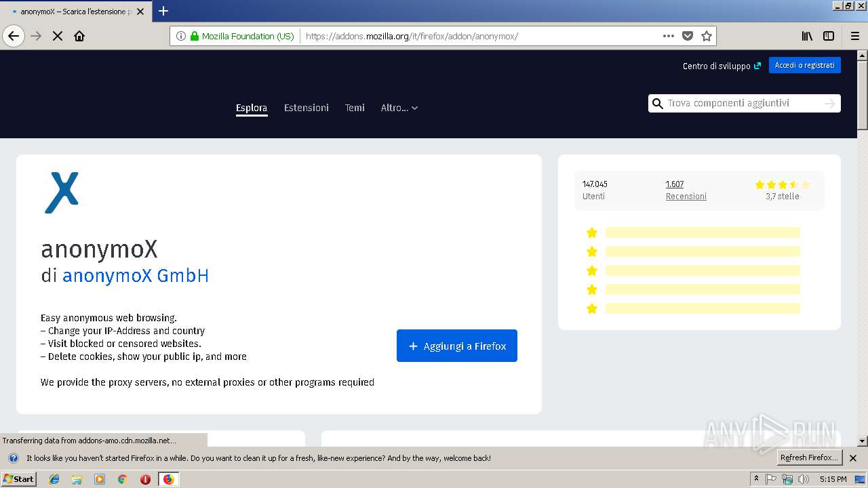Stop loading the page
The height and width of the screenshot is (488, 868).
(x=58, y=36)
